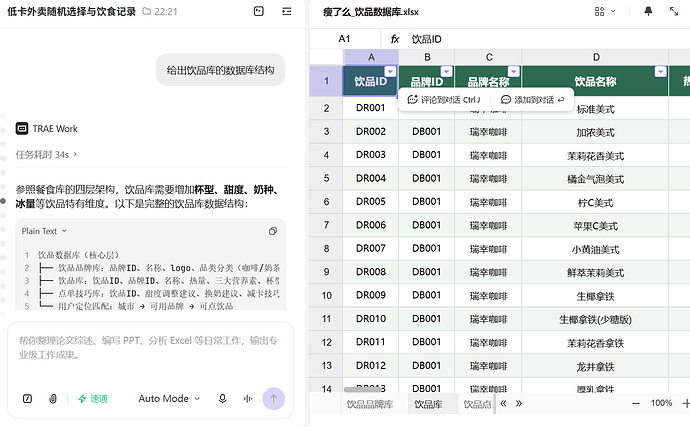The width and height of the screenshot is (690, 427).
Task: Click cell 橘金气泡美式
Action: click(595, 179)
